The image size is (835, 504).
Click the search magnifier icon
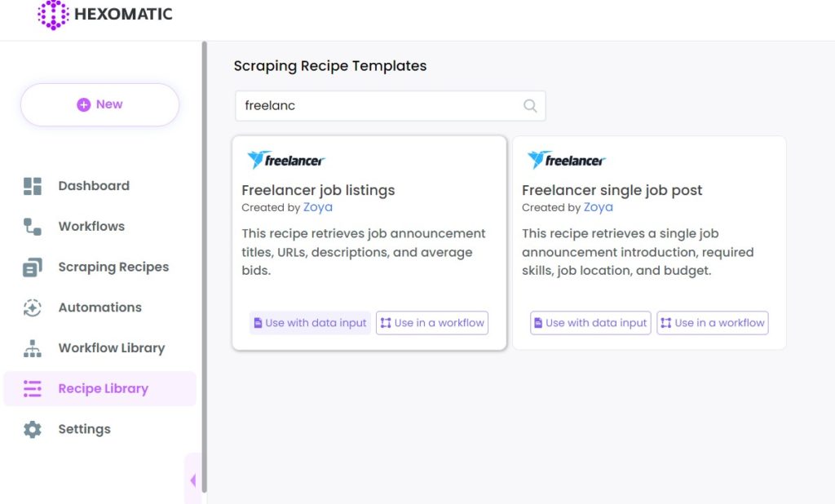530,105
